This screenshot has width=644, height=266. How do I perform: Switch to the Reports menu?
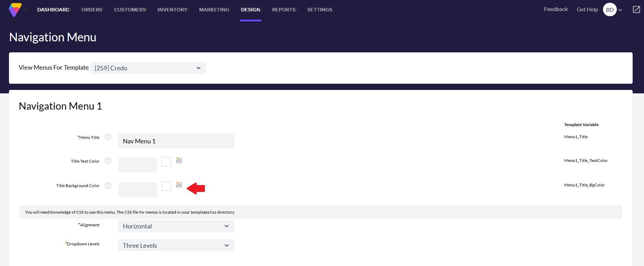pyautogui.click(x=283, y=10)
